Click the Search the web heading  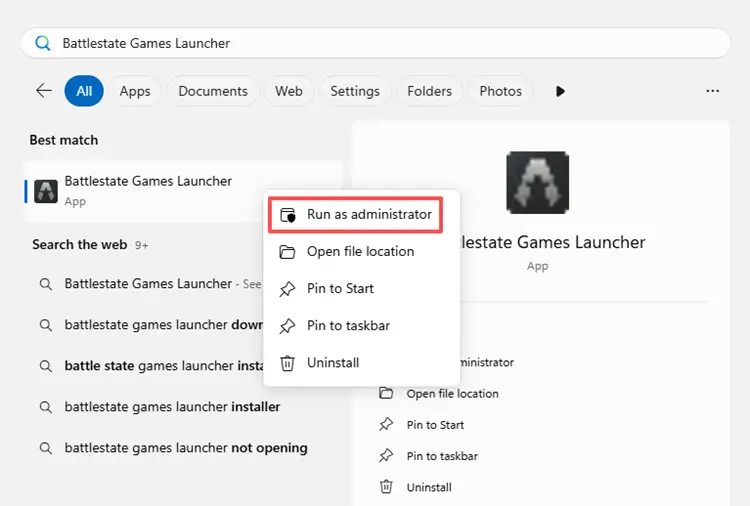[x=79, y=244]
